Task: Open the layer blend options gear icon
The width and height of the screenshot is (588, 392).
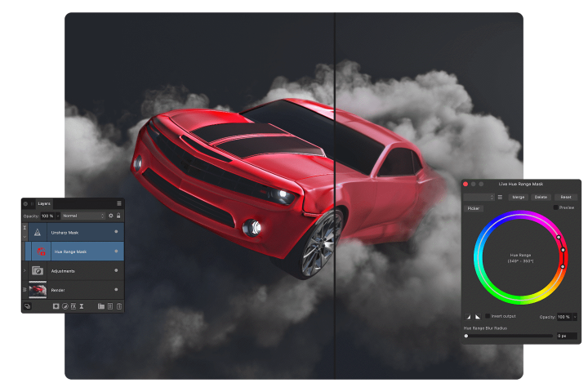Action: click(111, 216)
